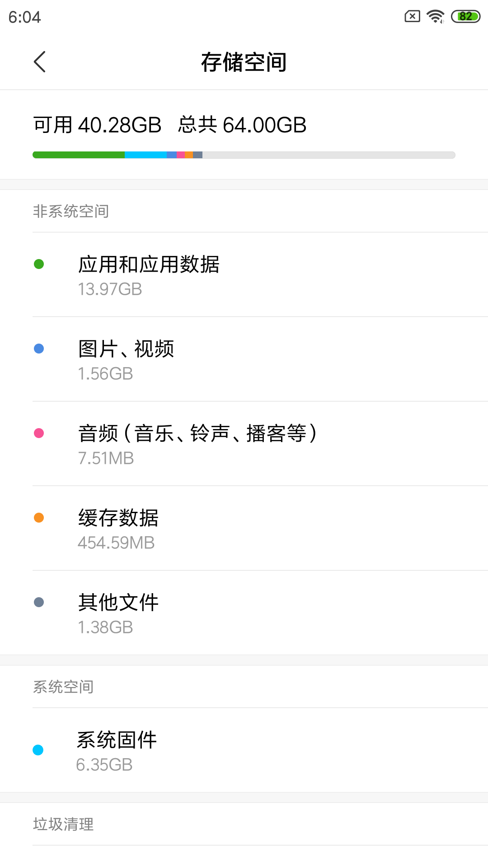This screenshot has width=488, height=868.
Task: Tap green segment of storage usage bar
Action: (79, 155)
